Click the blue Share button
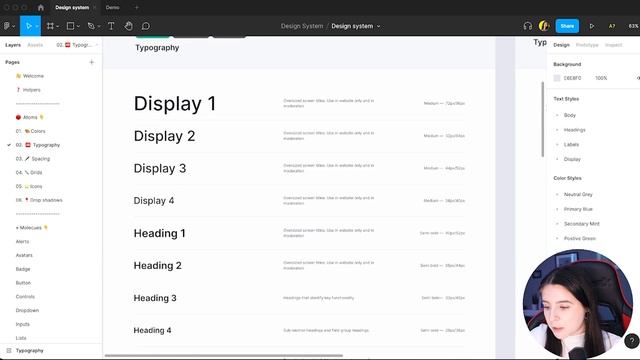 (567, 26)
